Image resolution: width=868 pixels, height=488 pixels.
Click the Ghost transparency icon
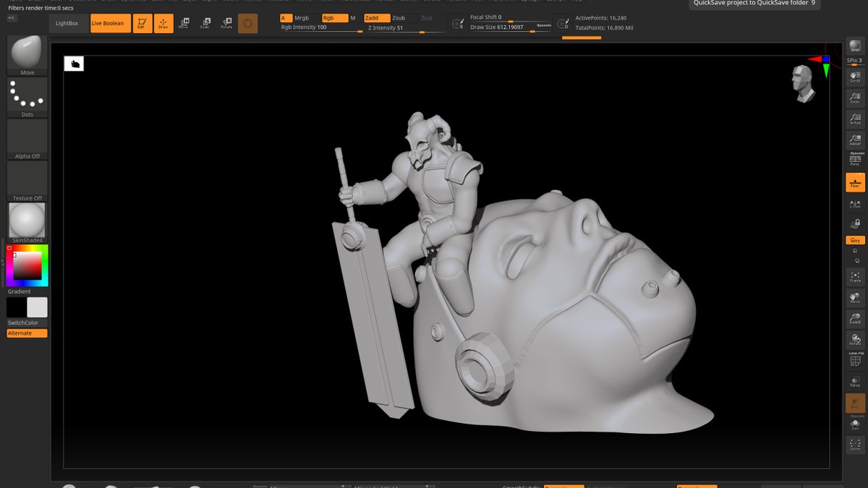(x=855, y=403)
